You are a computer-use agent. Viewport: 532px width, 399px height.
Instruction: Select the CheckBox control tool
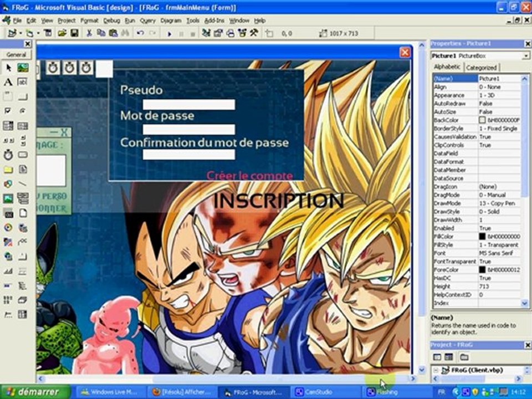[x=8, y=111]
